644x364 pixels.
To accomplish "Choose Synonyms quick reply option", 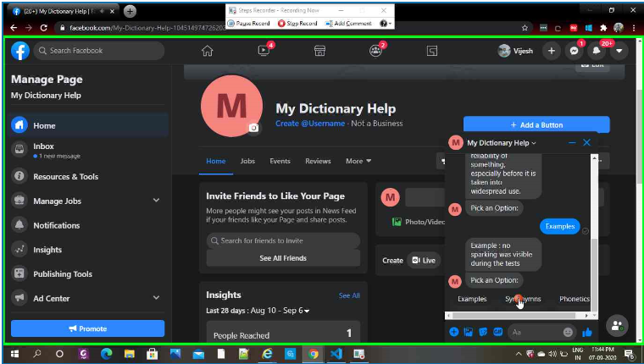I will click(x=523, y=299).
